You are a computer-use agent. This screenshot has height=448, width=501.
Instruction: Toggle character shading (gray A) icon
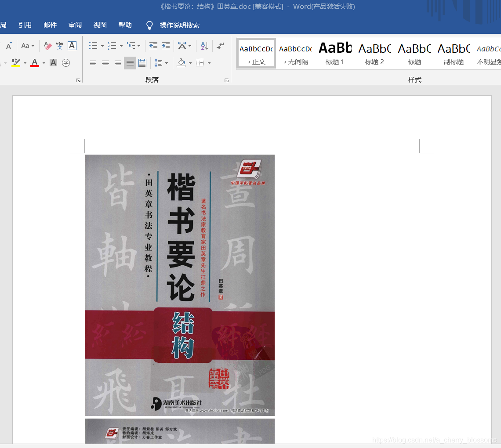(x=53, y=62)
